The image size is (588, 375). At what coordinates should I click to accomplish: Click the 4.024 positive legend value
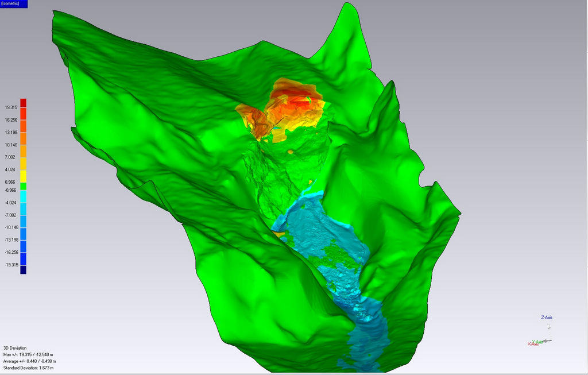tap(10, 169)
